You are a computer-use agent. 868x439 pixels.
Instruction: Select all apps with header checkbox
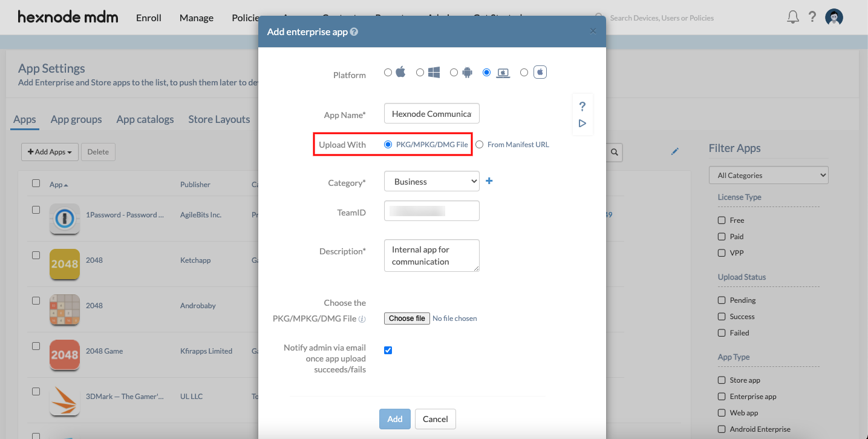pos(36,183)
